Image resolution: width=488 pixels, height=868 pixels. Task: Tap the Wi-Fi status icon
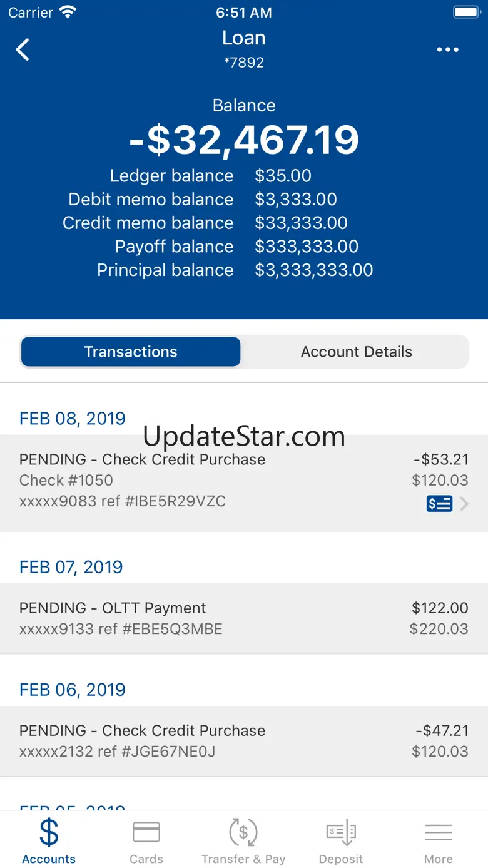(67, 12)
